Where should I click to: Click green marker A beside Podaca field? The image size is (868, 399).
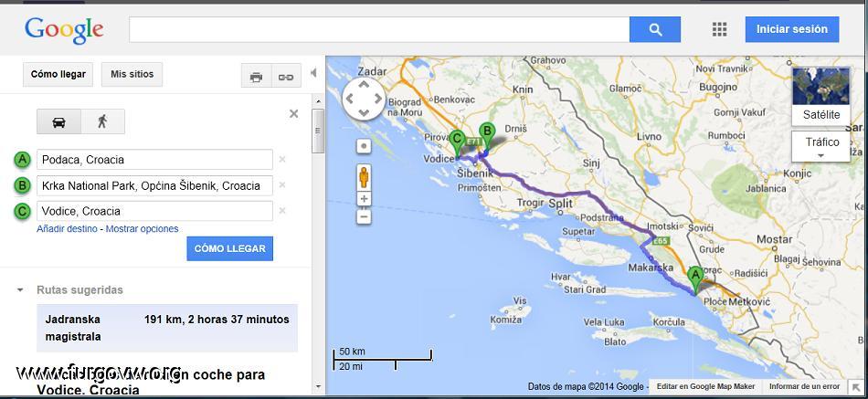22,160
